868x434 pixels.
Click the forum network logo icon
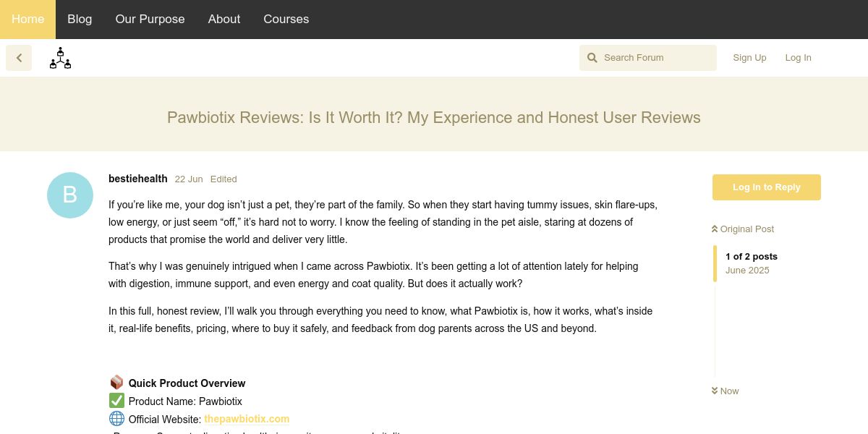(x=60, y=58)
